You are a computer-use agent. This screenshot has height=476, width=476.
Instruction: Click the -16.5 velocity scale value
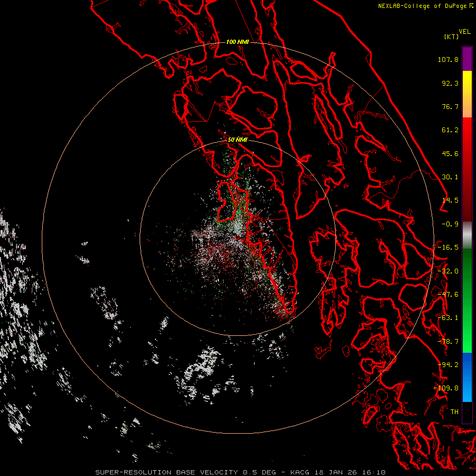click(448, 248)
